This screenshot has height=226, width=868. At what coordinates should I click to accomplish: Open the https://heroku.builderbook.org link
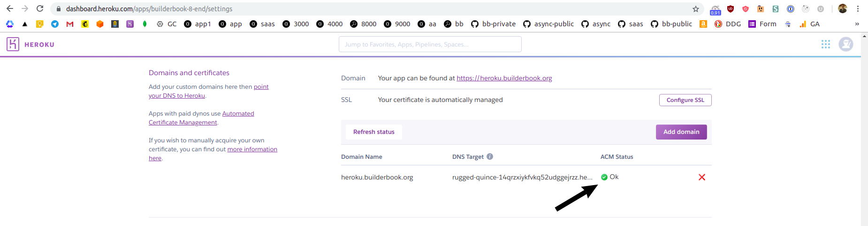tap(504, 78)
